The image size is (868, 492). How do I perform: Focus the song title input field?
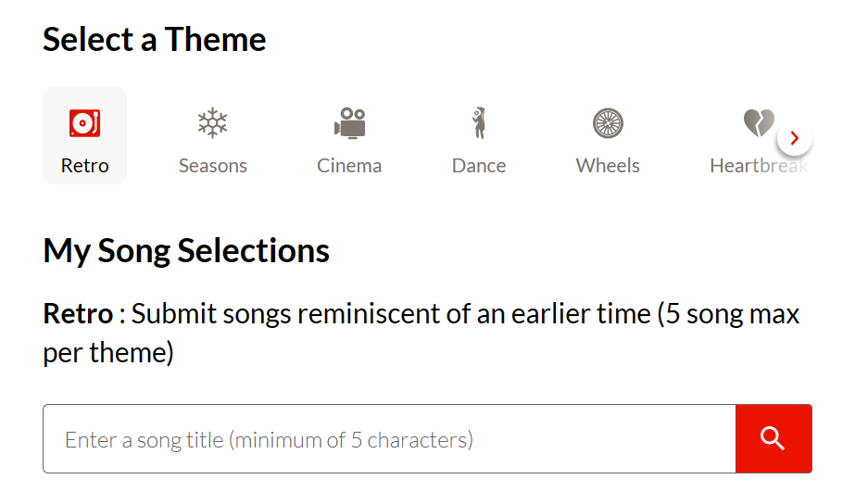tap(389, 438)
